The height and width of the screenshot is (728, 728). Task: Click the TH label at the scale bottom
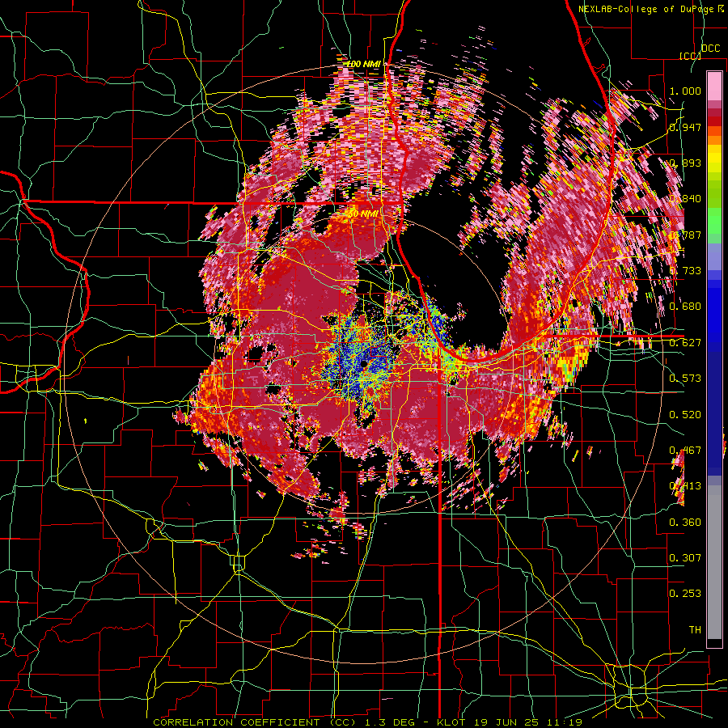(x=695, y=630)
